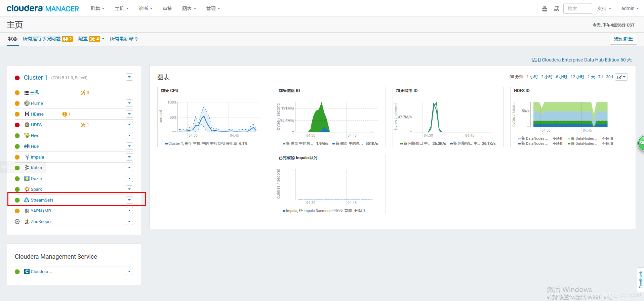The image size is (644, 301).
Task: Click the parcels gift box icon
Action: [x=545, y=9]
